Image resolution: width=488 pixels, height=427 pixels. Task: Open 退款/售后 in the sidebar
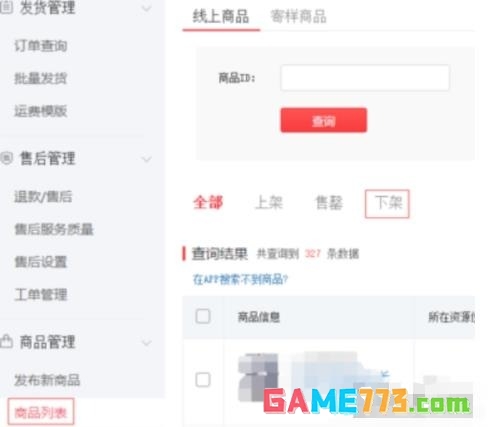pyautogui.click(x=43, y=196)
